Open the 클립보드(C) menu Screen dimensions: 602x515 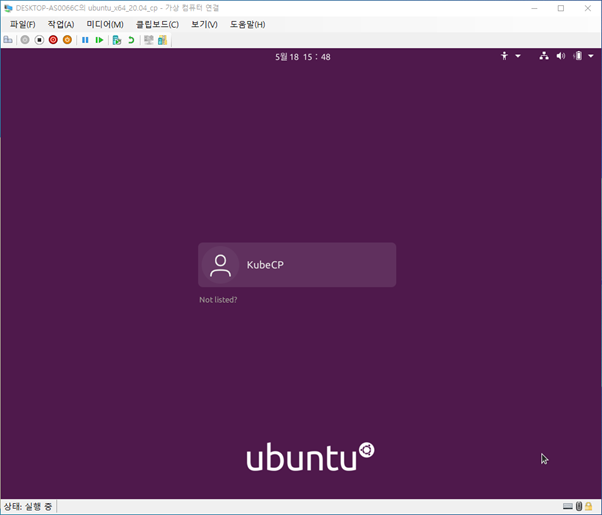(x=157, y=25)
